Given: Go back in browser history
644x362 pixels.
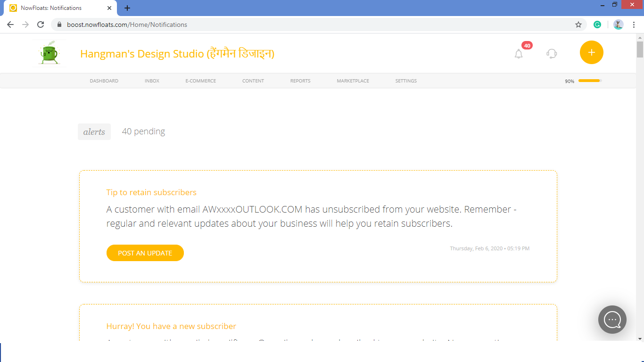Looking at the screenshot, I should pyautogui.click(x=10, y=25).
